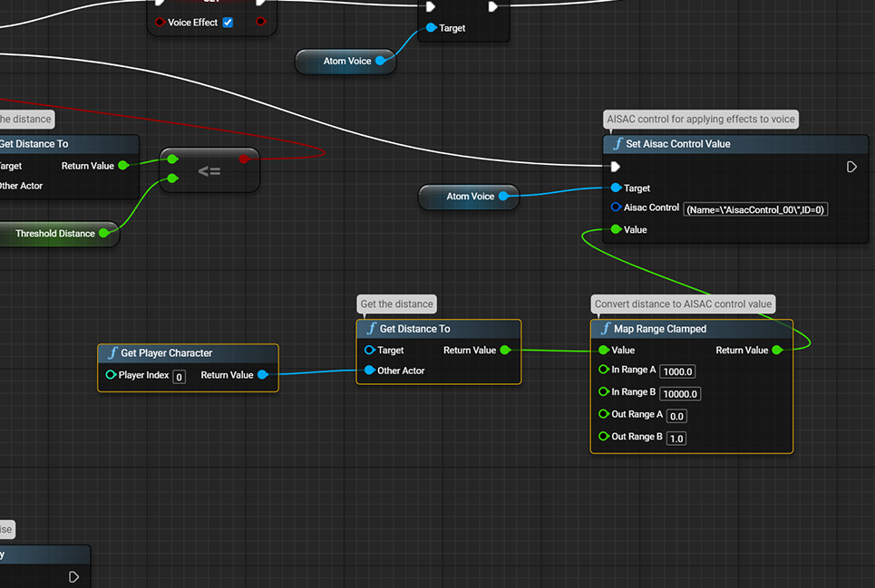Select the 'Get the distance' comment bubble
Viewport: 875px width, 588px height.
(397, 304)
